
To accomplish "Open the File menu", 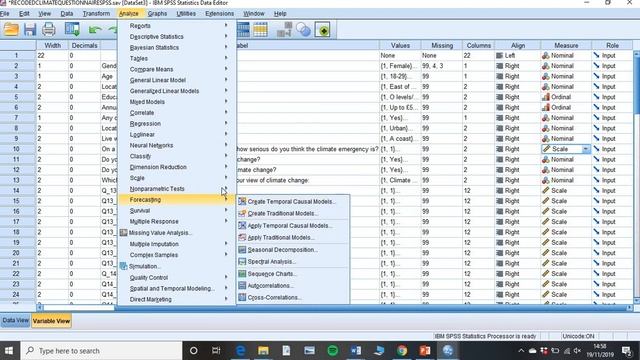I will (4, 13).
